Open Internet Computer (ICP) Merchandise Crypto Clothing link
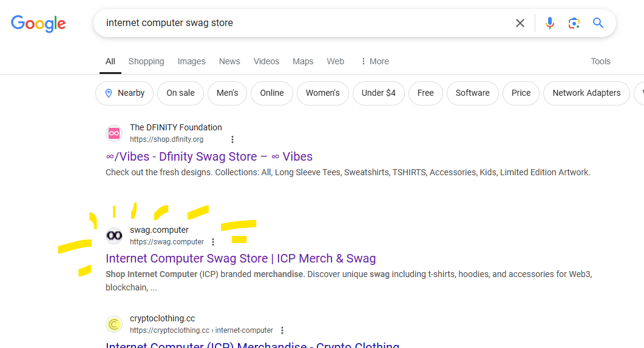Viewport: 644px width, 348px height. (252, 345)
